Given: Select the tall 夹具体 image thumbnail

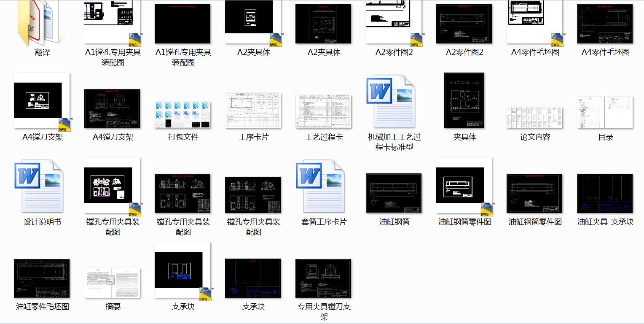Looking at the screenshot, I should [x=464, y=100].
